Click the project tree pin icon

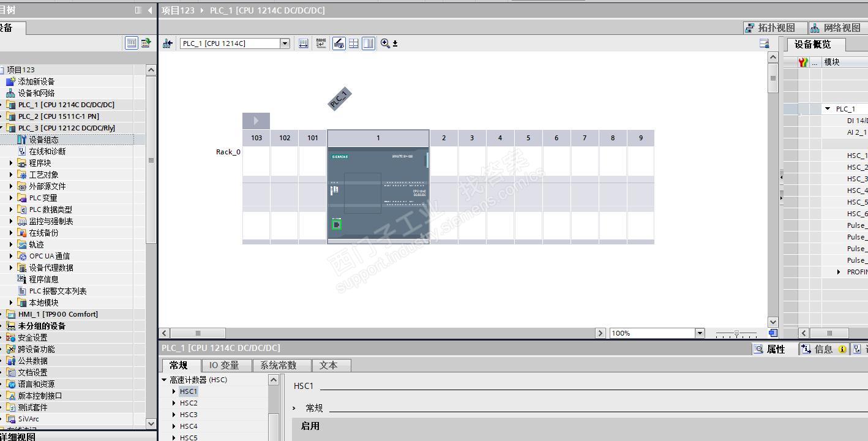(138, 10)
